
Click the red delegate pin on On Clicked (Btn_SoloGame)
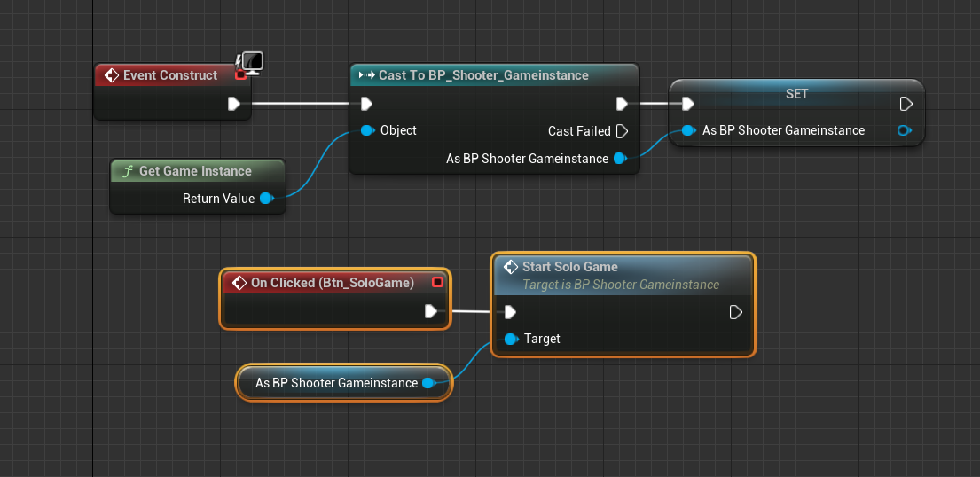click(x=436, y=282)
